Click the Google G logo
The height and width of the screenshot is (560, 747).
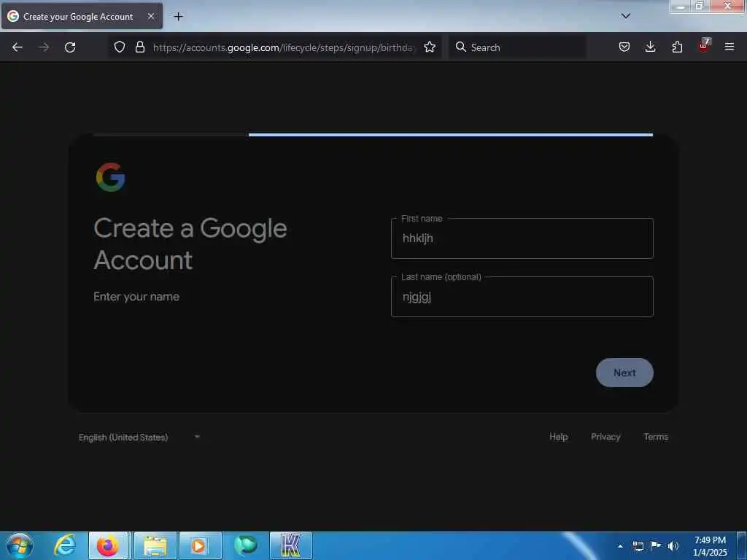110,177
